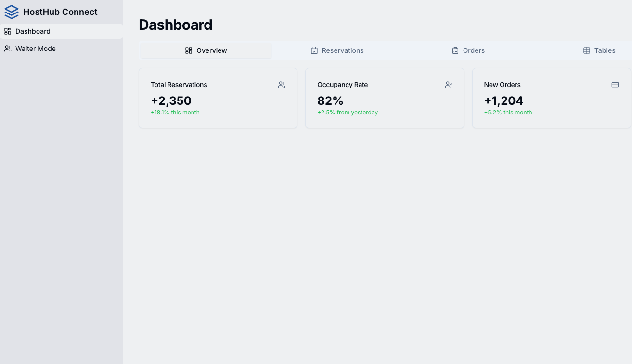Click the user-check icon in Occupancy Rate card

(449, 85)
